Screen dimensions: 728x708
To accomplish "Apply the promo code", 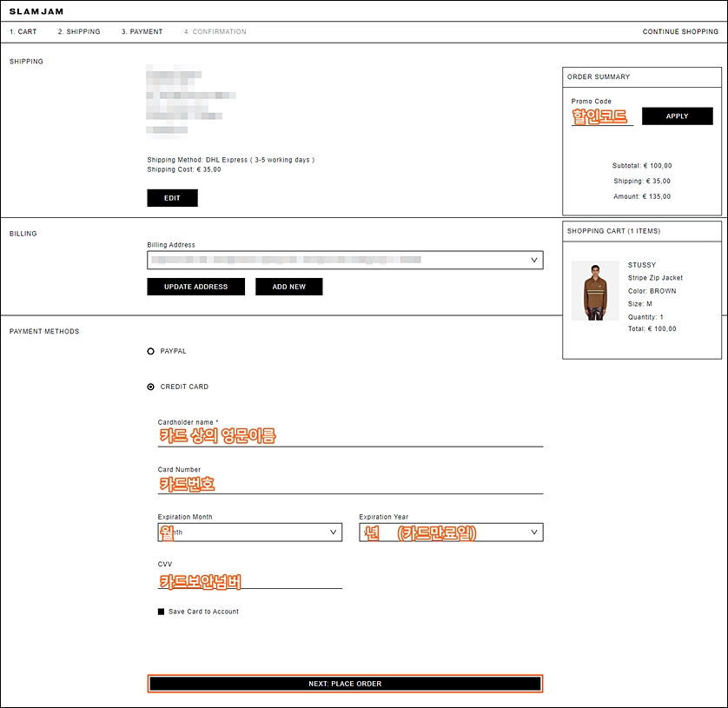I will (678, 116).
